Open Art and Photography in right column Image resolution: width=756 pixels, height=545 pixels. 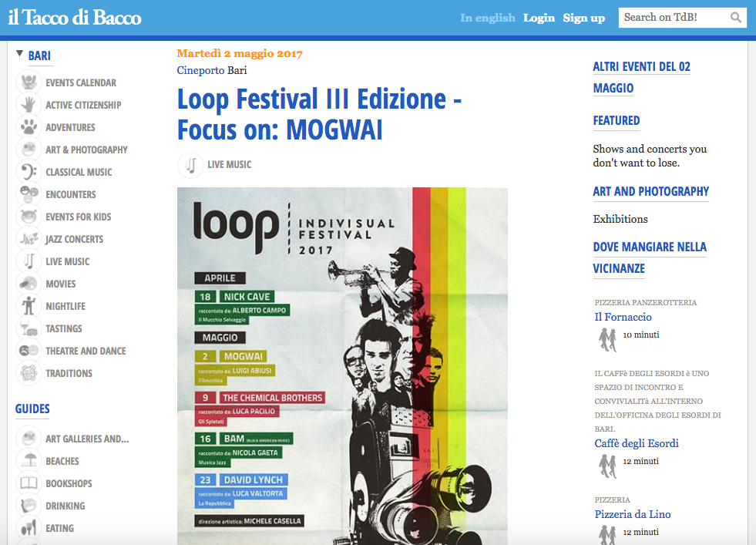point(651,191)
